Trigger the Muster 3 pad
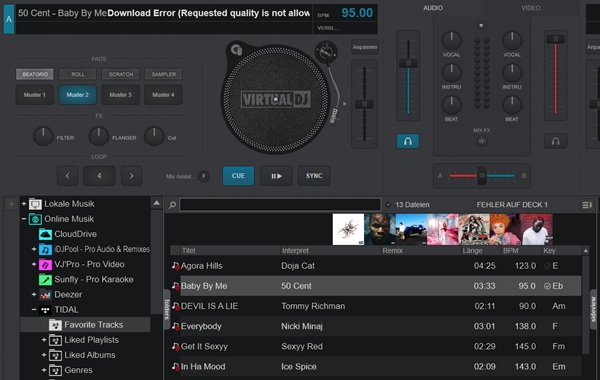Screen dimensions: 600x380 tap(121, 95)
